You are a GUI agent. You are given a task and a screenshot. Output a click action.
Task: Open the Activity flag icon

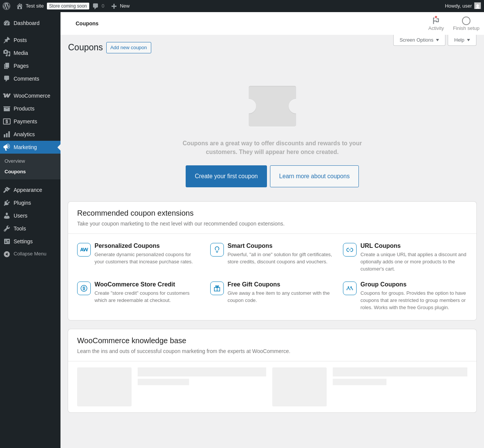[x=436, y=20]
